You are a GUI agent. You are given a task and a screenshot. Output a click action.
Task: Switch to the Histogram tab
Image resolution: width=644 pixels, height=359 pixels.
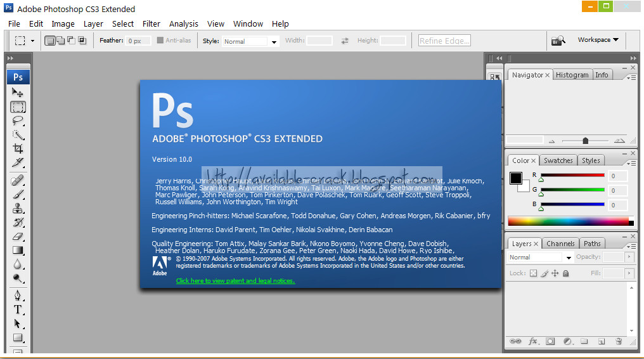click(572, 75)
